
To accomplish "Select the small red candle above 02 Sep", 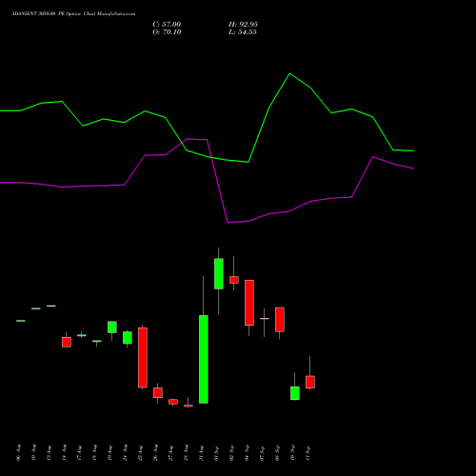I will [234, 280].
